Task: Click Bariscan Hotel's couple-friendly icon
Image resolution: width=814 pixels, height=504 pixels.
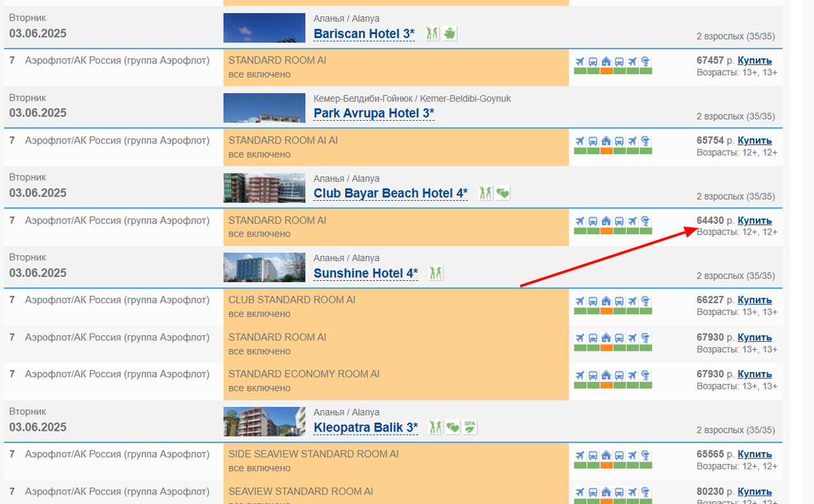Action: click(433, 33)
